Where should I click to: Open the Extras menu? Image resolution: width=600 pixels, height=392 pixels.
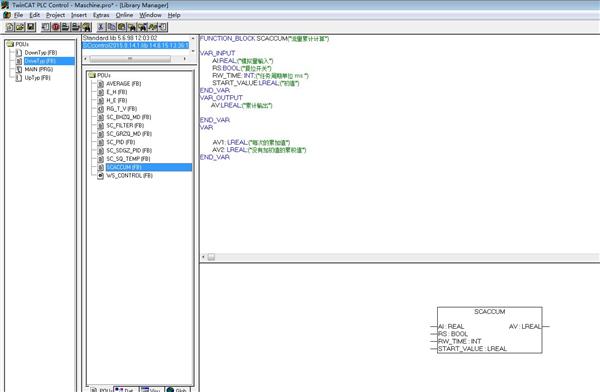(101, 15)
